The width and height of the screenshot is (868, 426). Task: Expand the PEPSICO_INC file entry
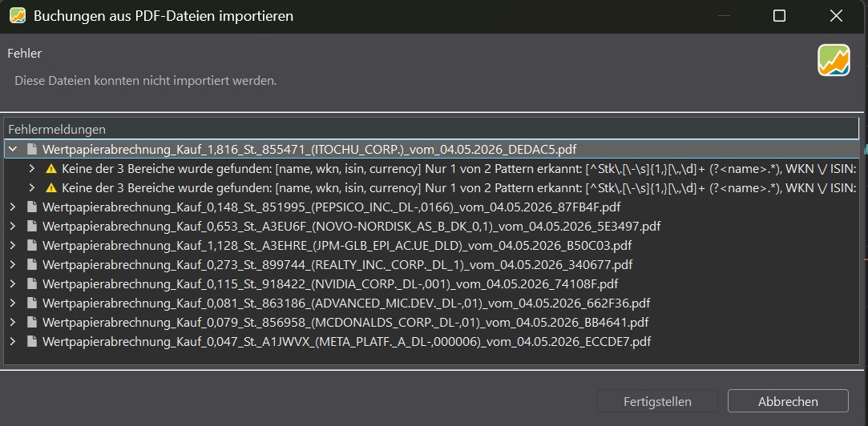14,207
